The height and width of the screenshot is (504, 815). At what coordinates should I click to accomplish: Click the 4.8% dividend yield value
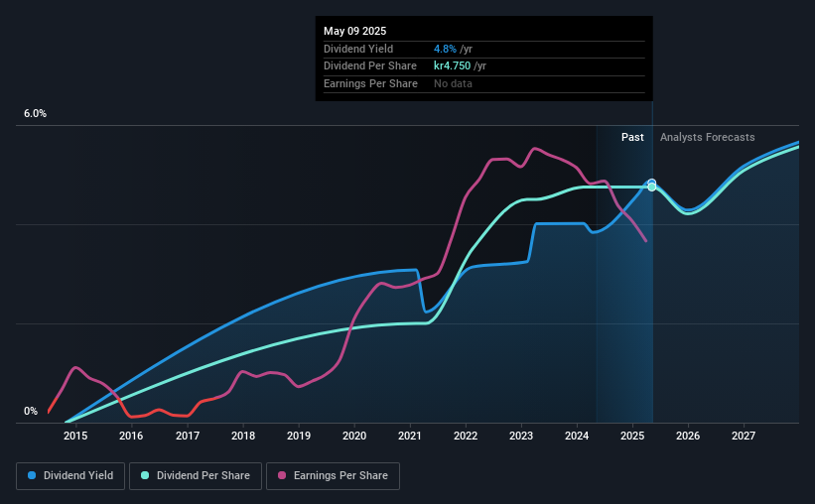pyautogui.click(x=445, y=49)
